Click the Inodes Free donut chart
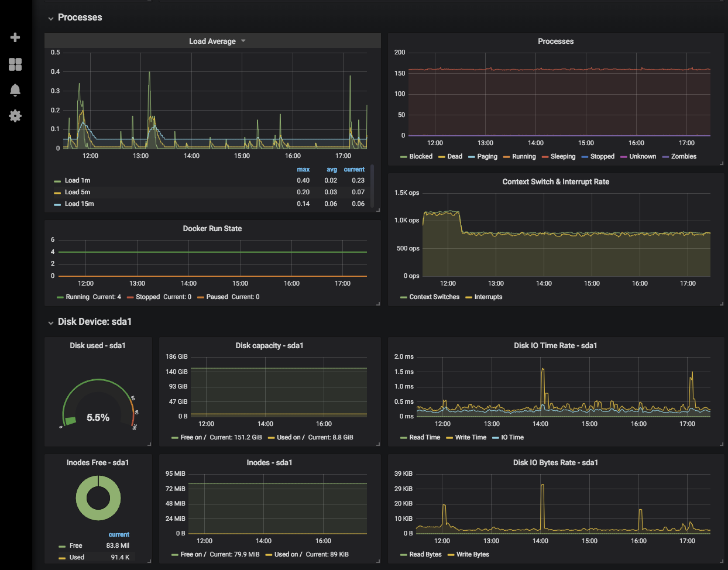The image size is (728, 570). point(98,498)
